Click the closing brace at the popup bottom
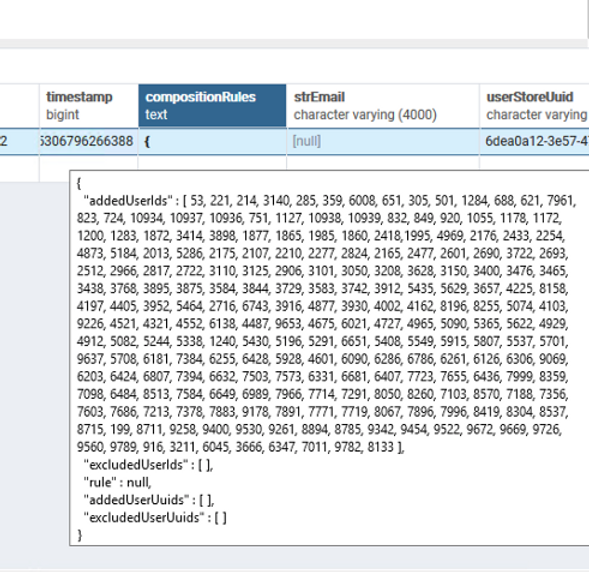Viewport: 589px width, 572px height. 79,535
